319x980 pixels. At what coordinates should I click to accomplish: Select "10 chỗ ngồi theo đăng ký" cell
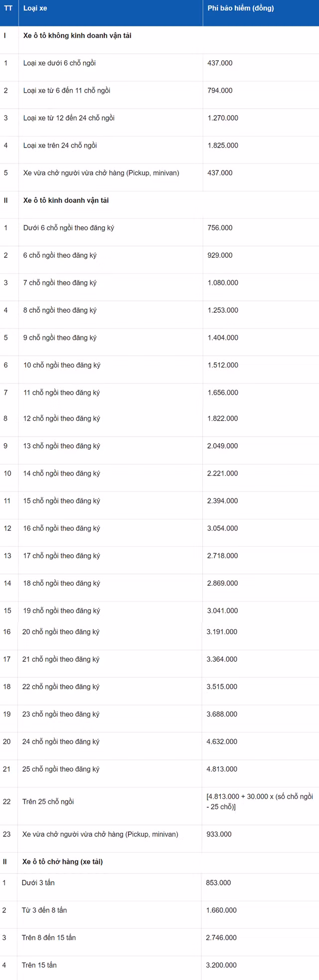click(x=62, y=365)
